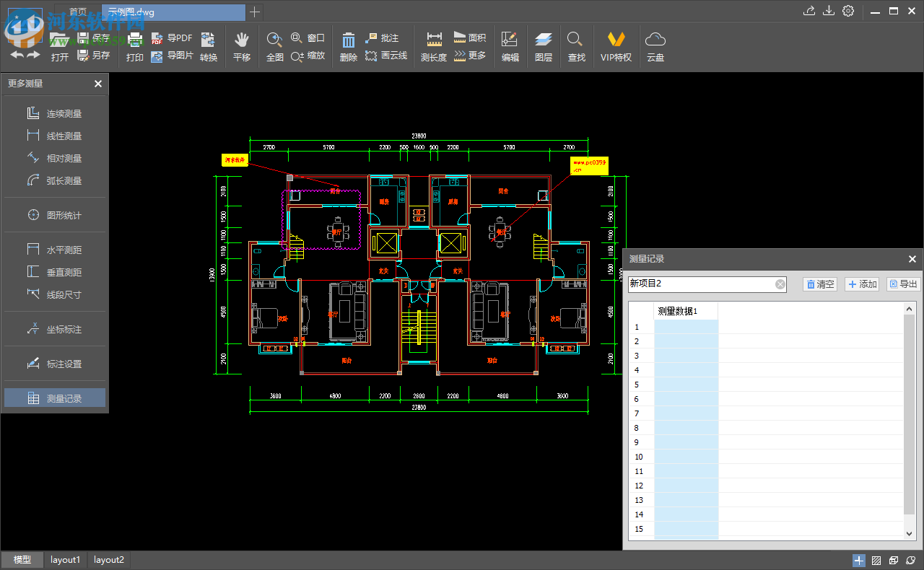Screen dimensions: 924x570
Task: Choose 弧长测量 arc length measurement
Action: (61, 180)
